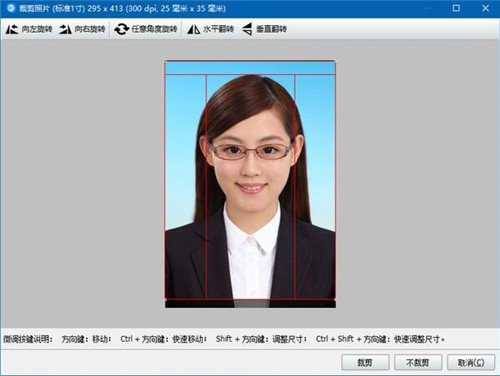The image size is (500, 376).
Task: Click the 微调按键说明 hint text
Action: pyautogui.click(x=28, y=339)
